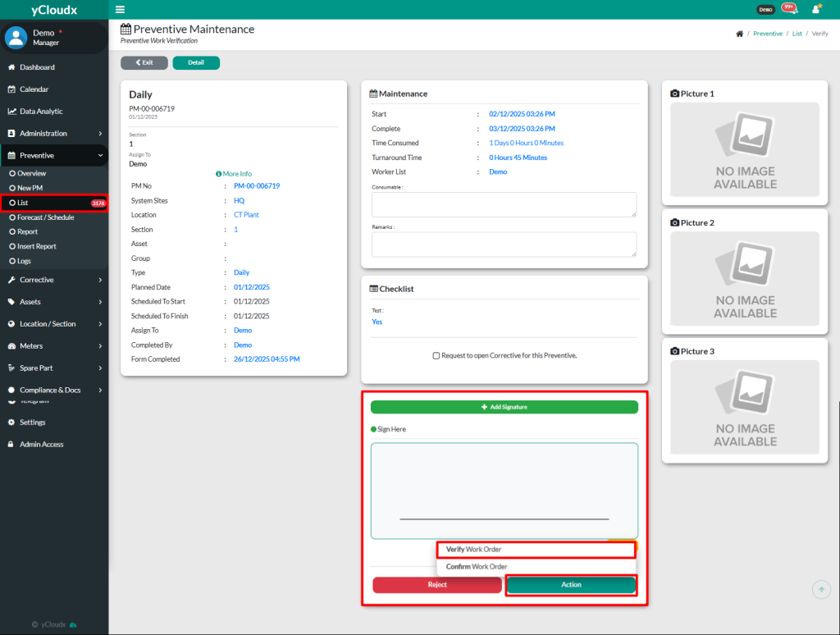Check Request to open Corrective checkbox
The width and height of the screenshot is (840, 635).
click(x=436, y=355)
